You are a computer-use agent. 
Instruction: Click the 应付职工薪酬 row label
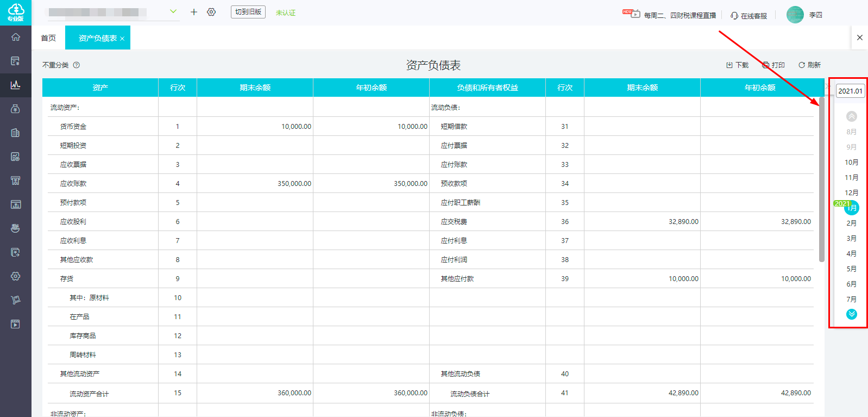coord(461,203)
